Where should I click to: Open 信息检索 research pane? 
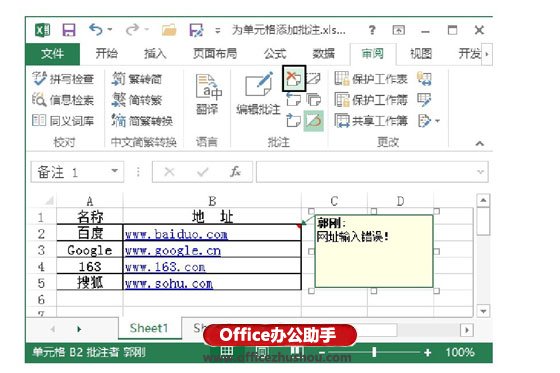[63, 100]
